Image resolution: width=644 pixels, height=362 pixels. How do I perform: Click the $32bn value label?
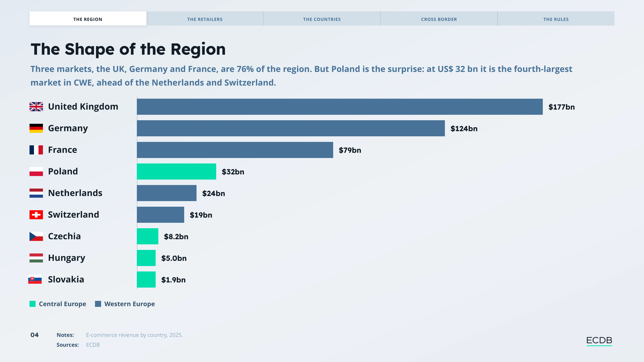[x=233, y=172]
